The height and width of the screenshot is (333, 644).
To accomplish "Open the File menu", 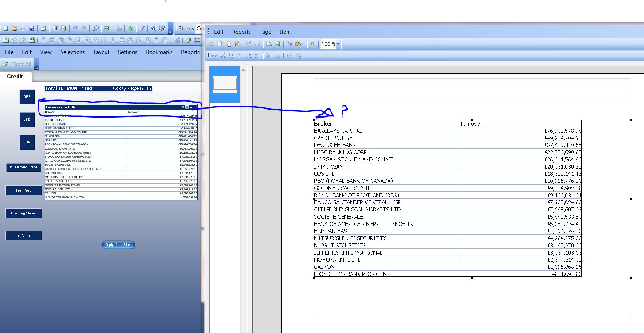I will (x=9, y=52).
